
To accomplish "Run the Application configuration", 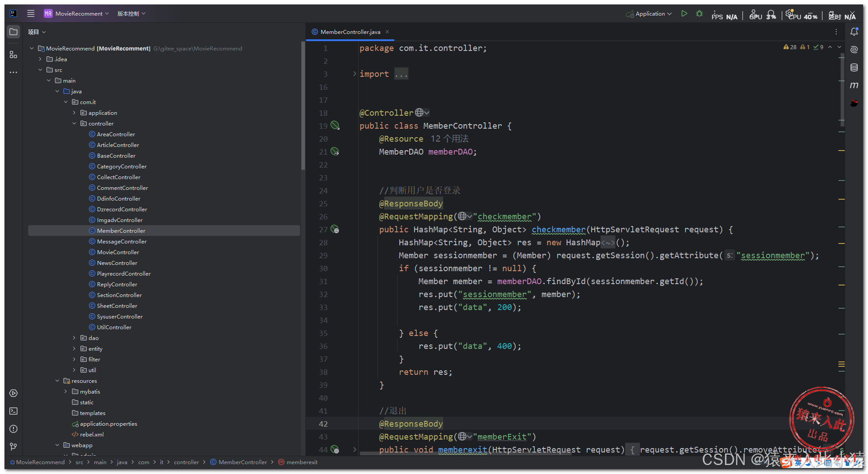I will click(x=684, y=14).
